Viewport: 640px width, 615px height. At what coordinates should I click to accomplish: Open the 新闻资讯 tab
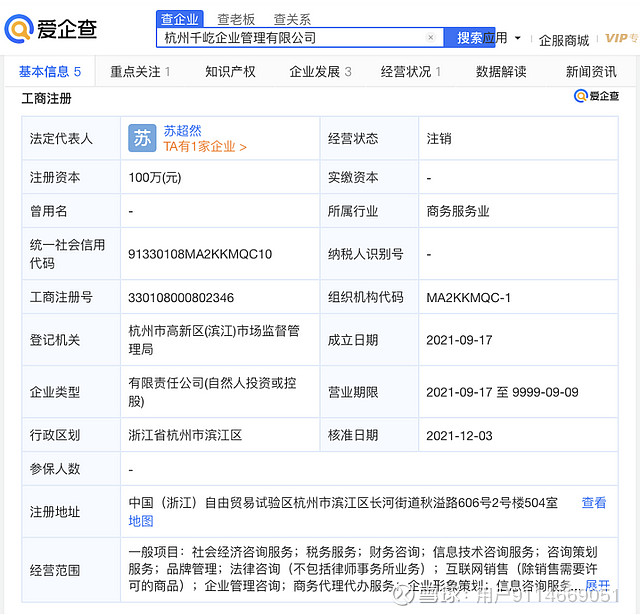(x=591, y=72)
